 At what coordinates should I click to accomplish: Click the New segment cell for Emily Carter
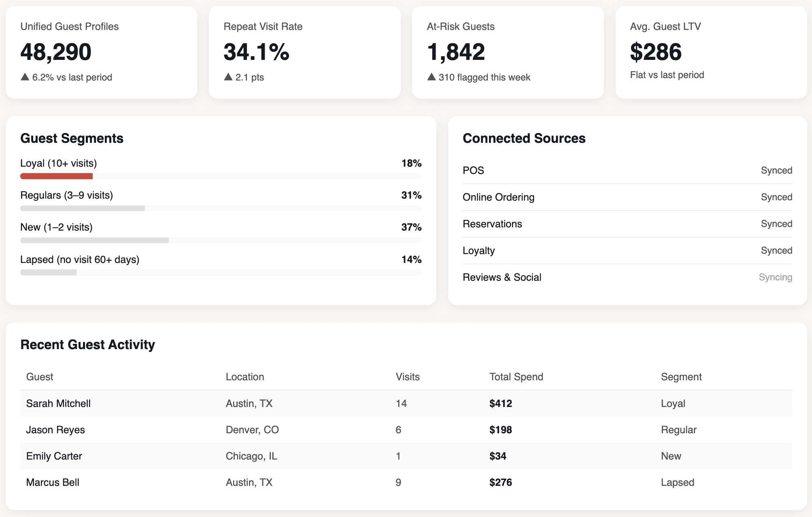click(x=671, y=456)
